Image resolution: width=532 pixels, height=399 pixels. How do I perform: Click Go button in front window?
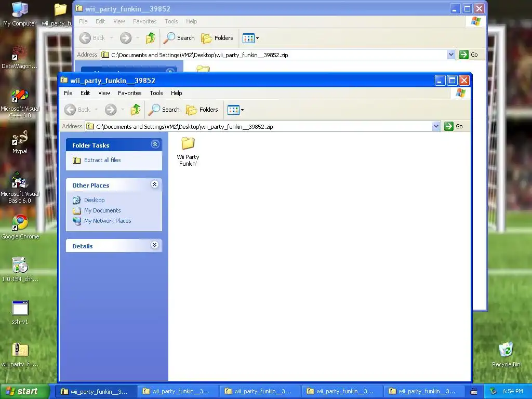(x=454, y=126)
